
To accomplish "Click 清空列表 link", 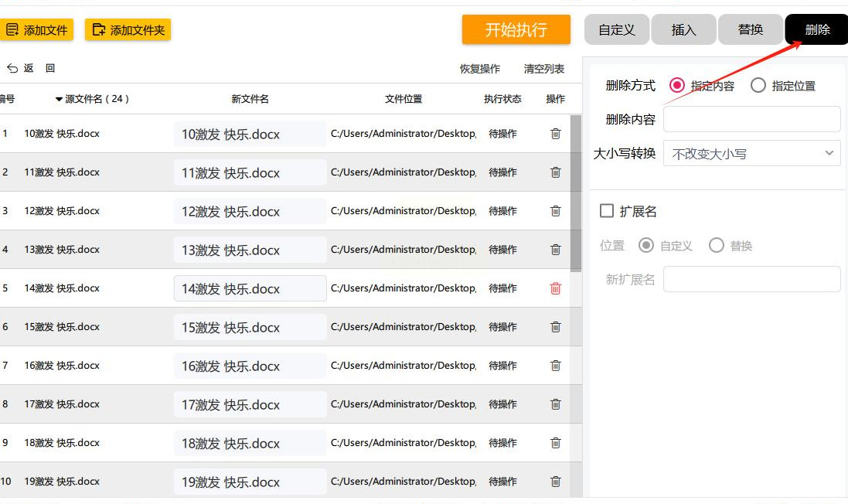I will coord(543,69).
